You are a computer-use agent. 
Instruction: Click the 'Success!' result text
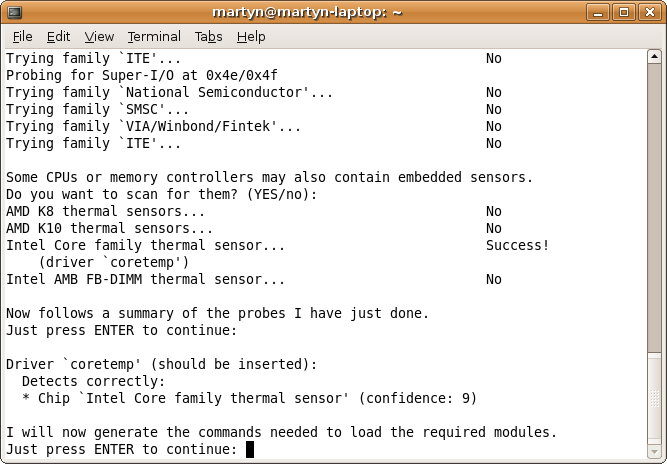pos(518,245)
